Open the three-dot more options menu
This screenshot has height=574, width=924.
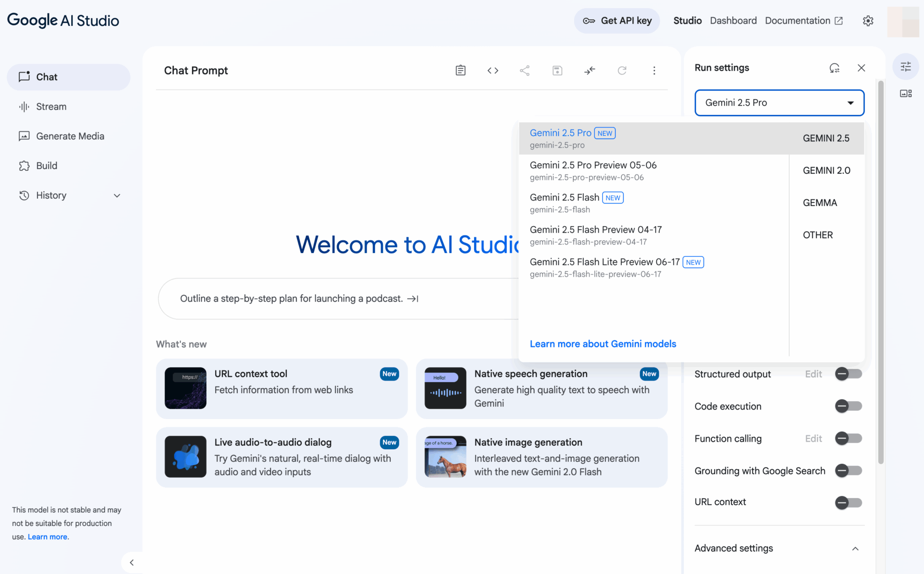654,71
